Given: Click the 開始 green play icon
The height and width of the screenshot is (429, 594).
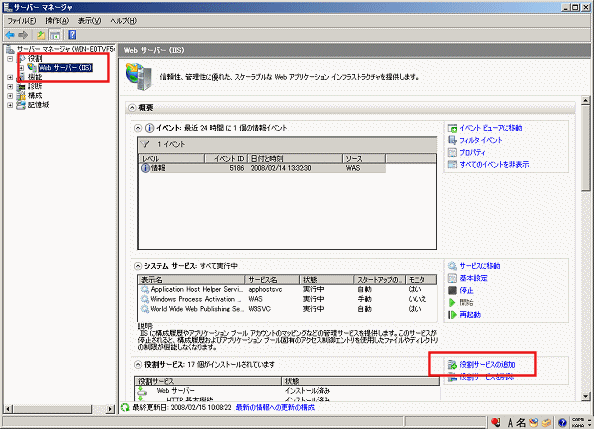Looking at the screenshot, I should (452, 302).
